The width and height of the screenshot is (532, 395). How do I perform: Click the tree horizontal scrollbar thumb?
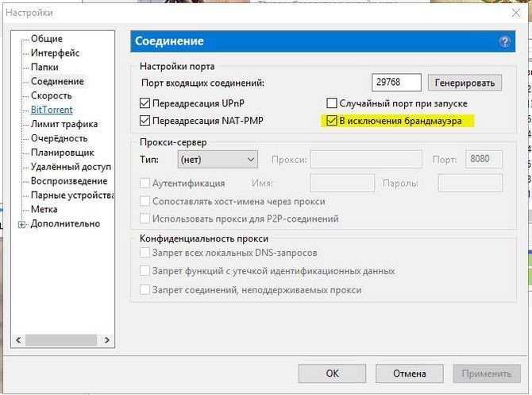click(x=61, y=340)
